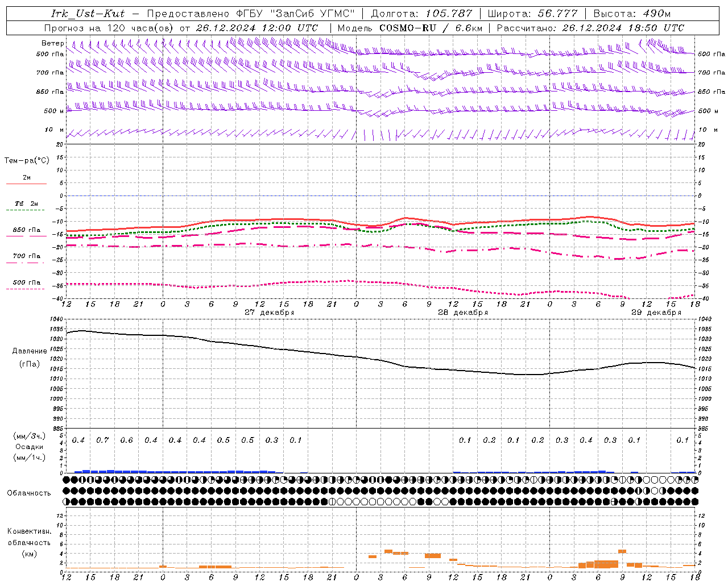Click the Долгота: 105.787 value
The image size is (728, 582).
click(x=421, y=14)
